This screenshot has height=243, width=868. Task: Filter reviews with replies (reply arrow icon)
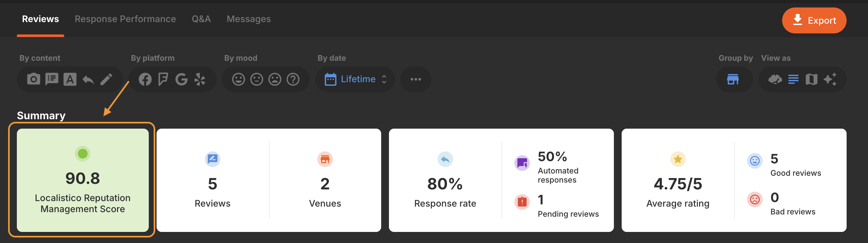[x=88, y=79]
